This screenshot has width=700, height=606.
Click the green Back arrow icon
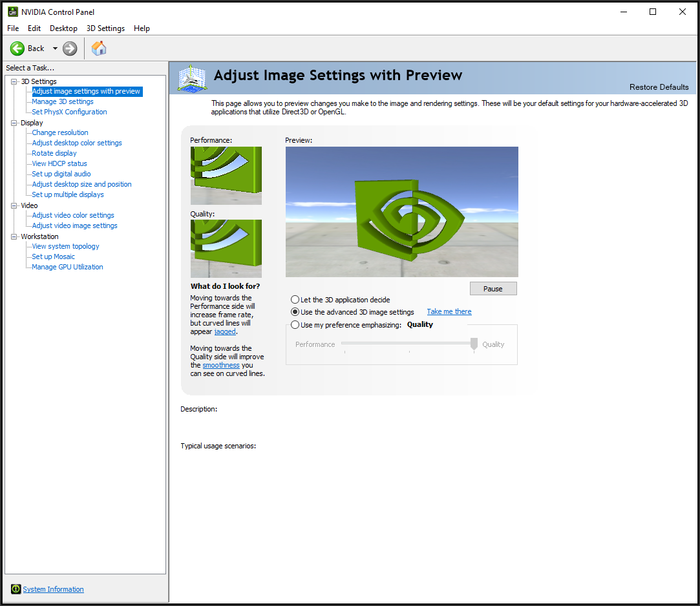tap(17, 48)
